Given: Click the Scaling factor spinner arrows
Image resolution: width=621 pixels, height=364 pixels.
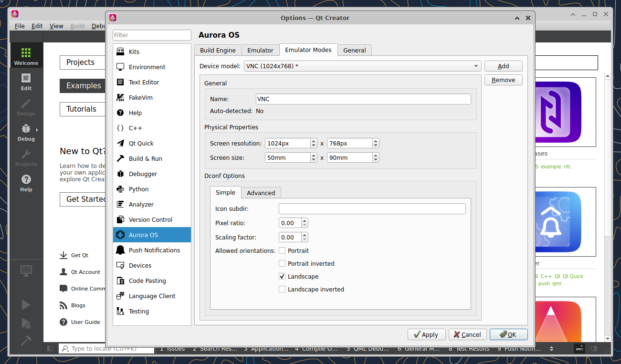Looking at the screenshot, I should (x=305, y=237).
